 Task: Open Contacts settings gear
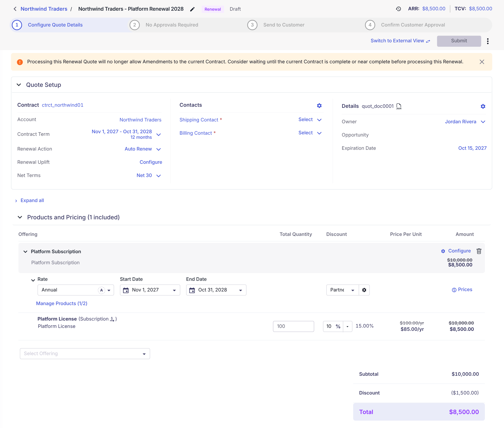(319, 106)
